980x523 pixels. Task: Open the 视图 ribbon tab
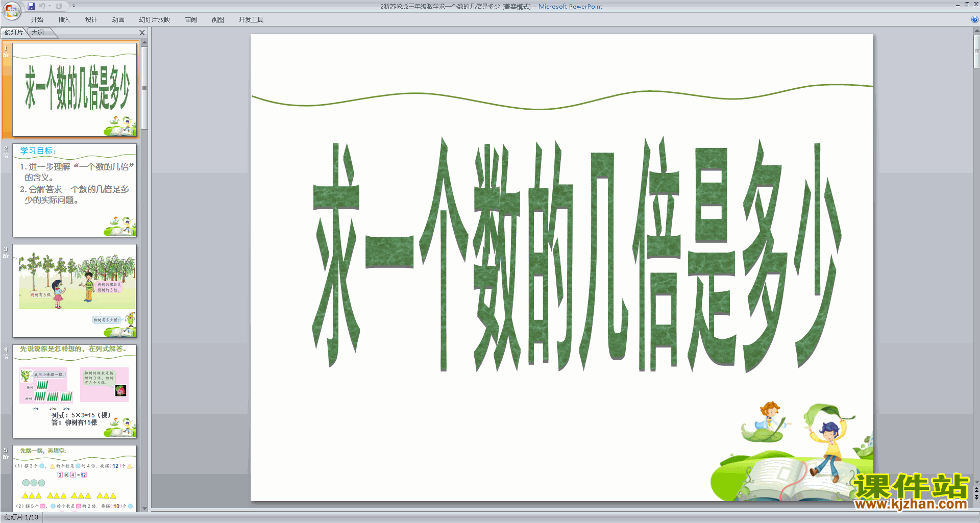[218, 20]
